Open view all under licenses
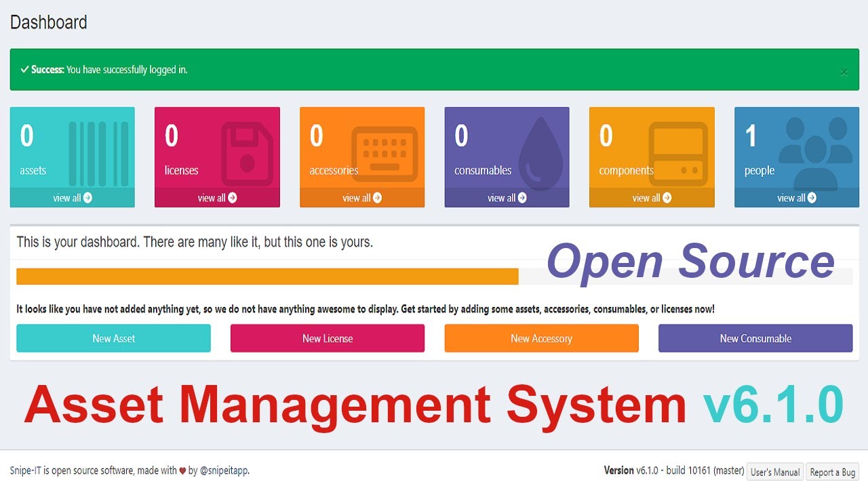The height and width of the screenshot is (488, 868). pos(218,198)
